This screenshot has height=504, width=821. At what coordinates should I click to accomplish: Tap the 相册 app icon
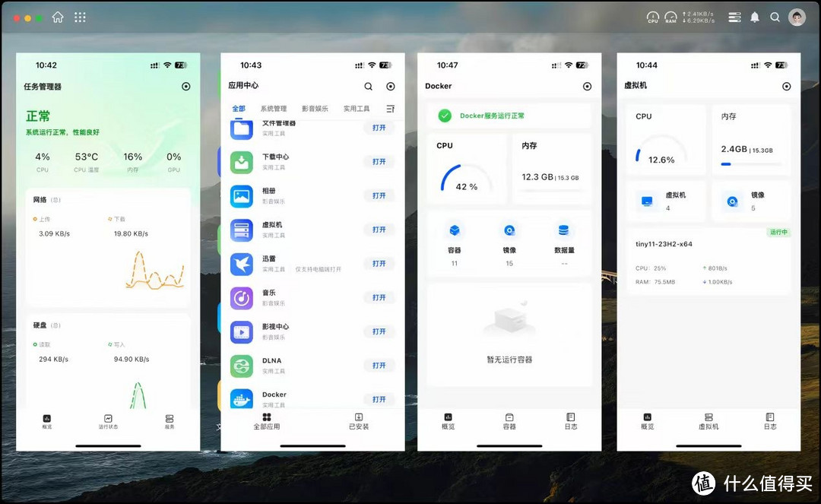click(242, 196)
